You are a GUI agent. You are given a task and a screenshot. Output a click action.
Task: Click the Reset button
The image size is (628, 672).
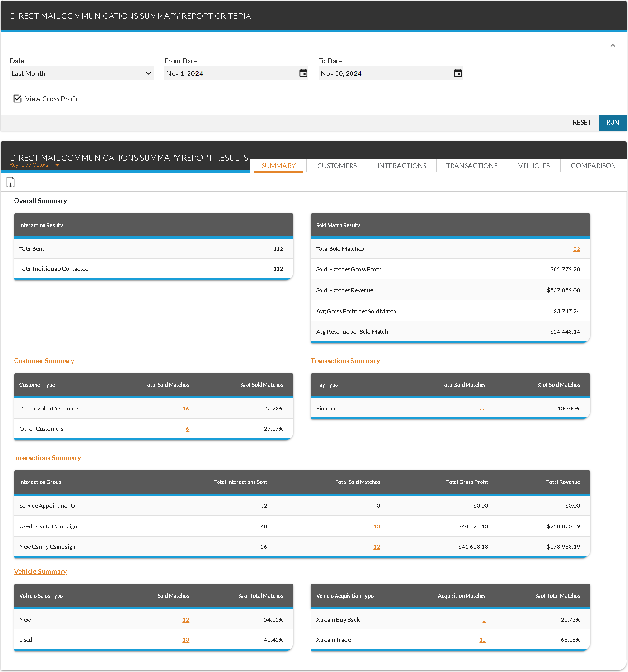[582, 123]
